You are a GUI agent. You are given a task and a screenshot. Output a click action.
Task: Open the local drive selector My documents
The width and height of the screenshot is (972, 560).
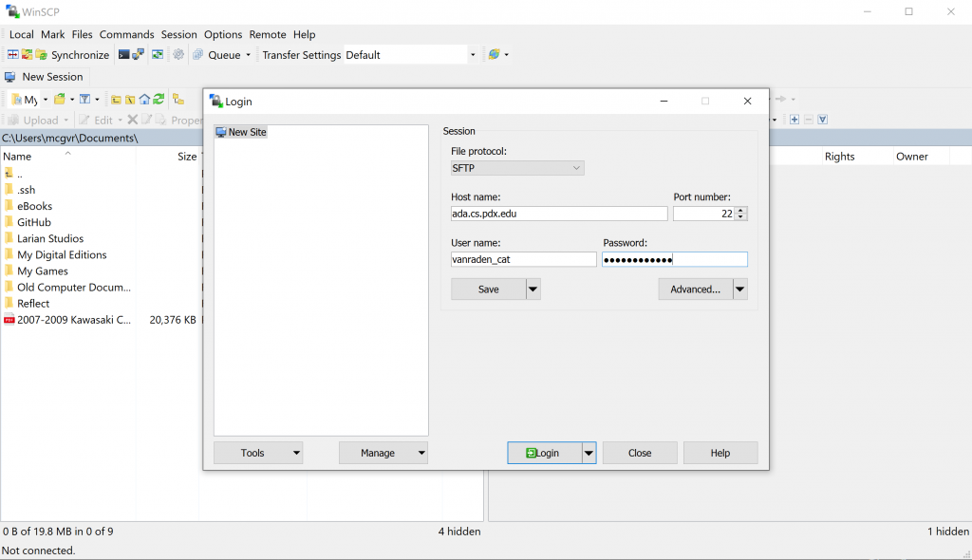pyautogui.click(x=29, y=100)
